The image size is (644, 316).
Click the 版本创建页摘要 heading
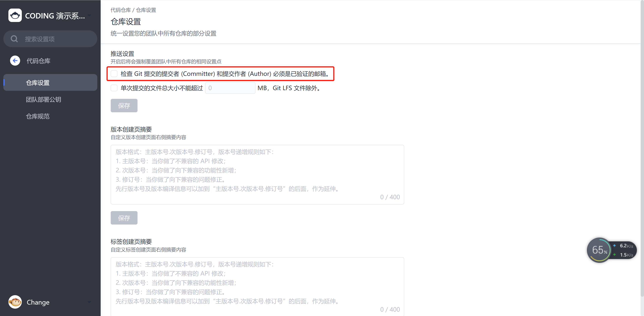tap(131, 129)
